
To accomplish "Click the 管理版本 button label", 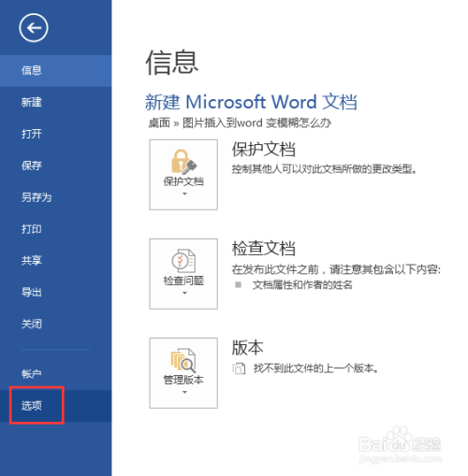I will click(x=183, y=380).
